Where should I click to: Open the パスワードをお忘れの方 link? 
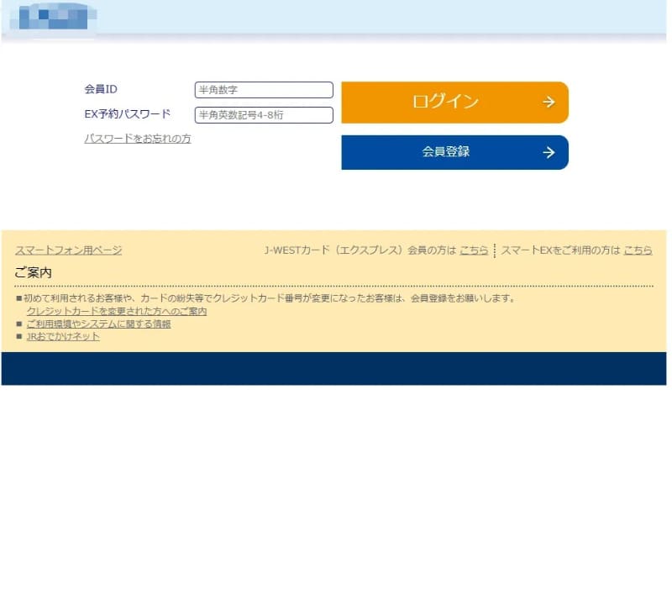tap(139, 139)
